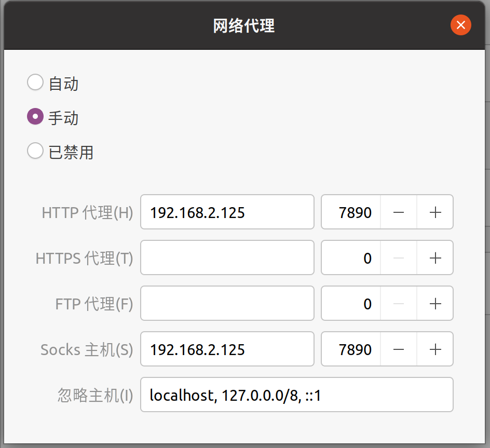Viewport: 490px width, 448px height.
Task: Select the 已禁用 (Disabled) radio option
Action: 35,152
